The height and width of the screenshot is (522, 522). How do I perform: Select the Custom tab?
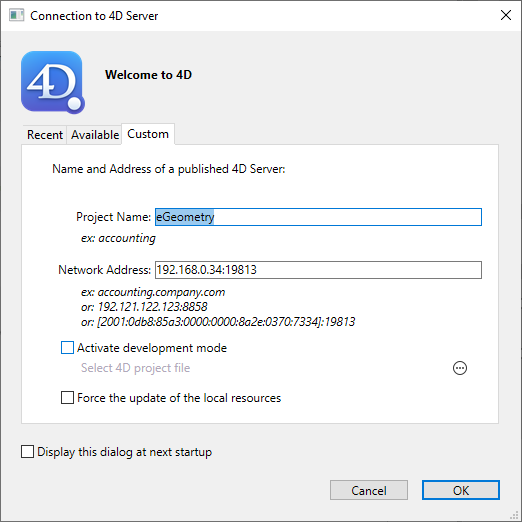148,134
